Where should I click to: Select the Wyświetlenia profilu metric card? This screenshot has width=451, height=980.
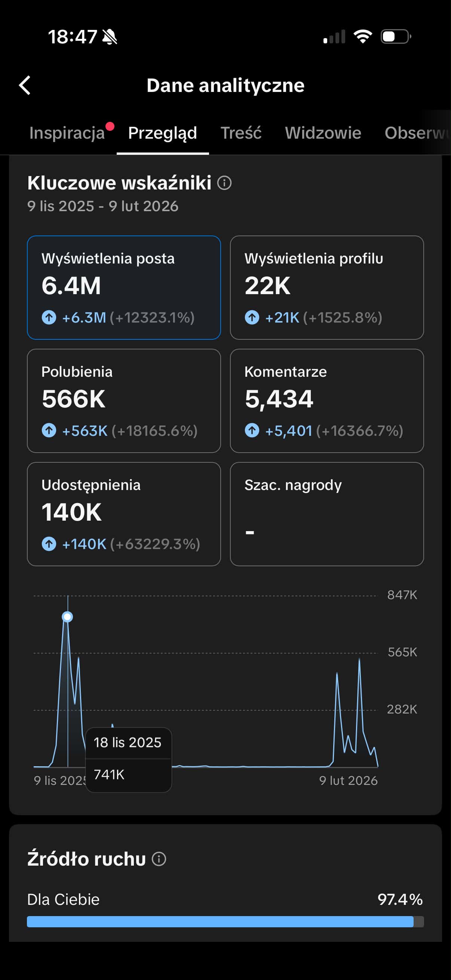pos(327,288)
